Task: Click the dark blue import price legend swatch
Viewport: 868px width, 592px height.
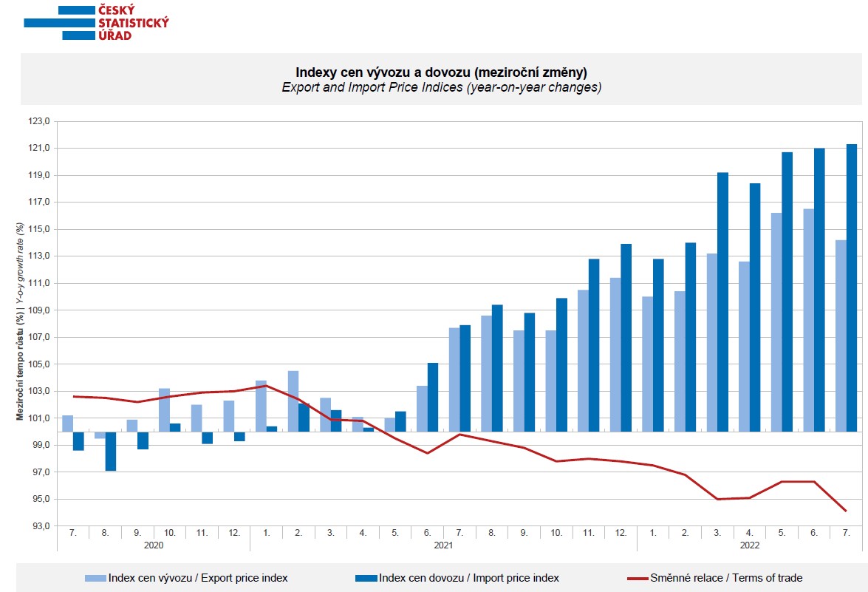Action: point(366,578)
